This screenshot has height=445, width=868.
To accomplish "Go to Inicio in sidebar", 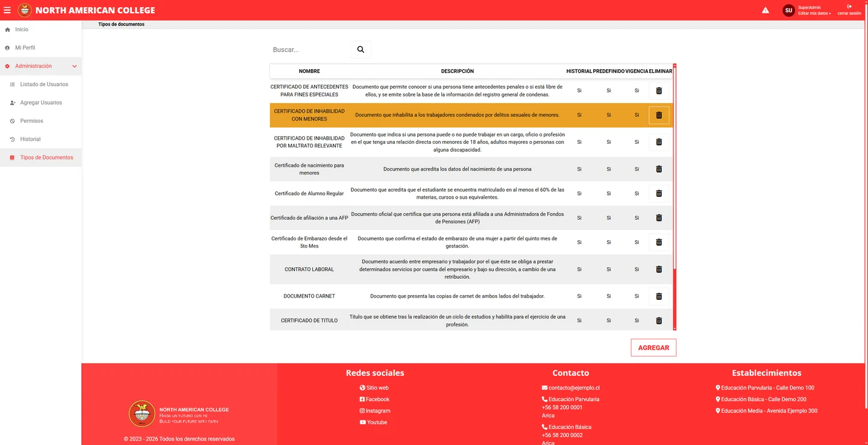I will click(22, 30).
